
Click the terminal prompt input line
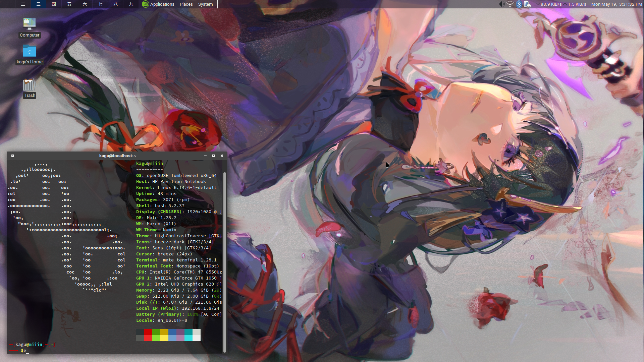(115, 350)
